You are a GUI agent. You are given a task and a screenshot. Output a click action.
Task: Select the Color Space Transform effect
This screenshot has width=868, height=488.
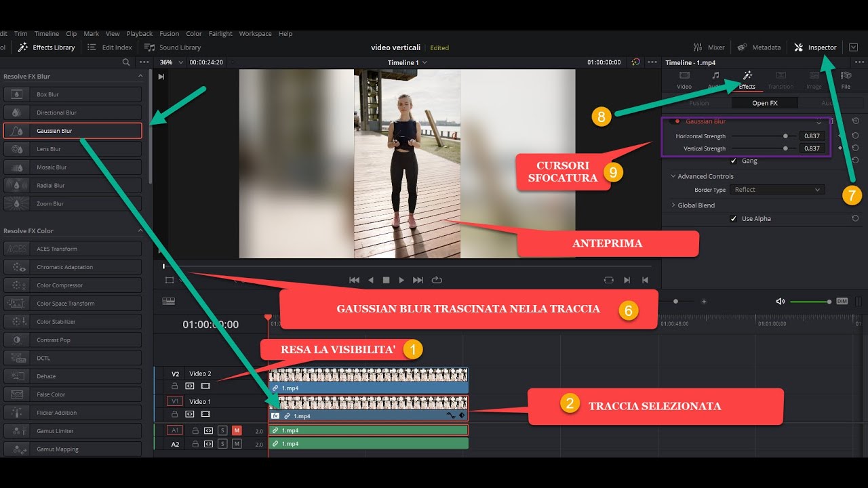pyautogui.click(x=73, y=304)
